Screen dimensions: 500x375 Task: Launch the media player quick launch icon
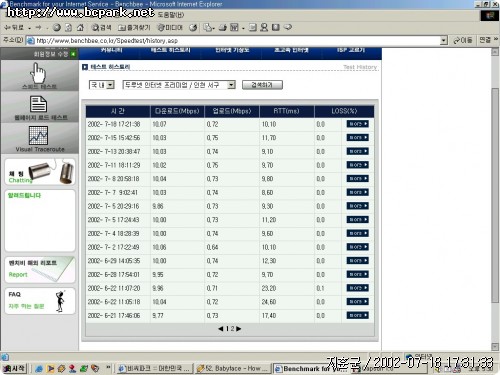[50, 368]
